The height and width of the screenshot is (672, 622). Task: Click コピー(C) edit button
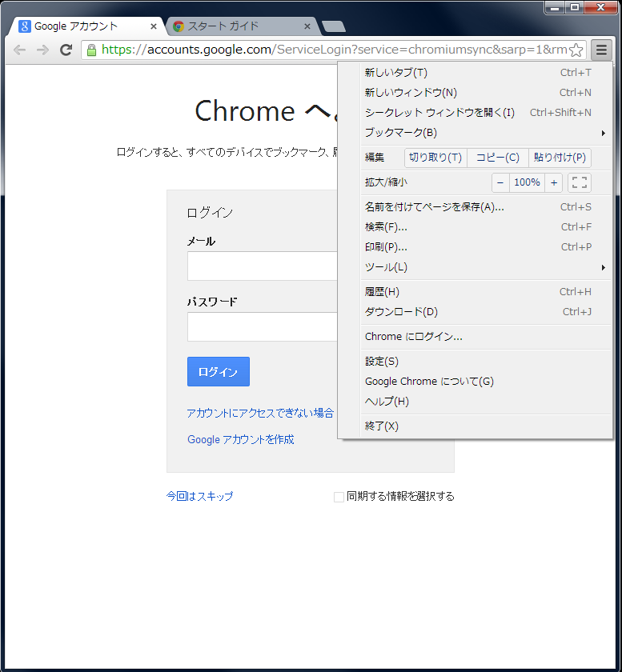[x=498, y=158]
